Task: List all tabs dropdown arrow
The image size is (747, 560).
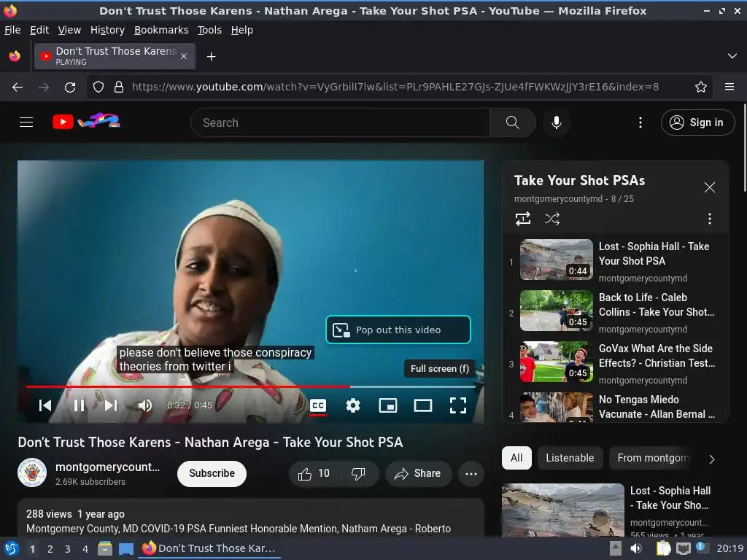Action: (732, 56)
